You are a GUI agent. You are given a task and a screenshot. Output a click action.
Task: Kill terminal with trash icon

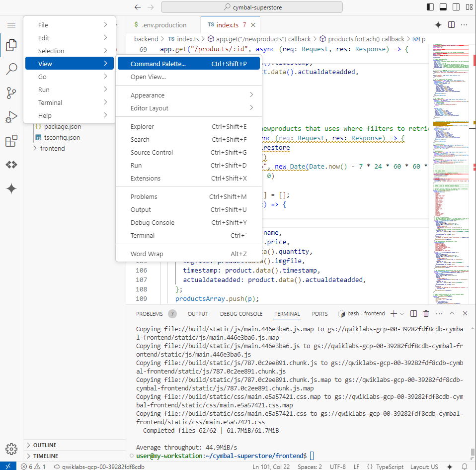tap(426, 313)
